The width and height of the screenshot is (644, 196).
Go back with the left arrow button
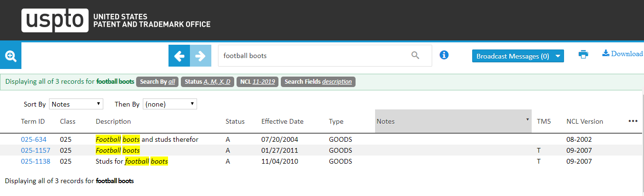pos(179,56)
